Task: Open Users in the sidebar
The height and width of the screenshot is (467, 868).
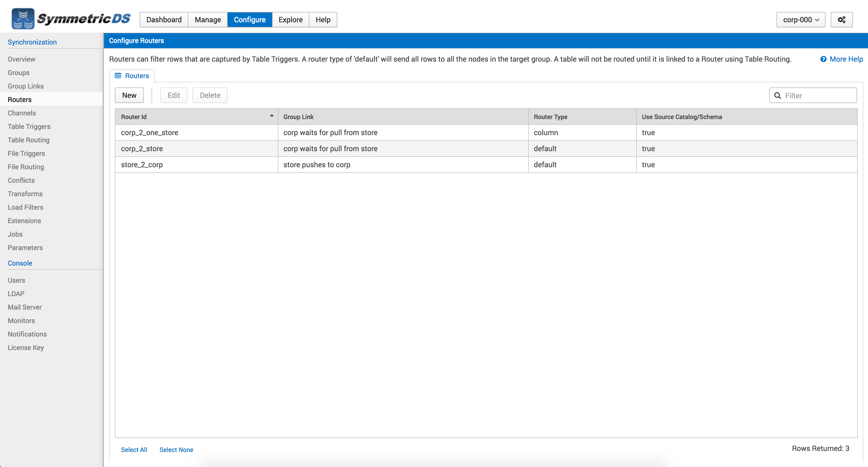Action: pyautogui.click(x=16, y=280)
